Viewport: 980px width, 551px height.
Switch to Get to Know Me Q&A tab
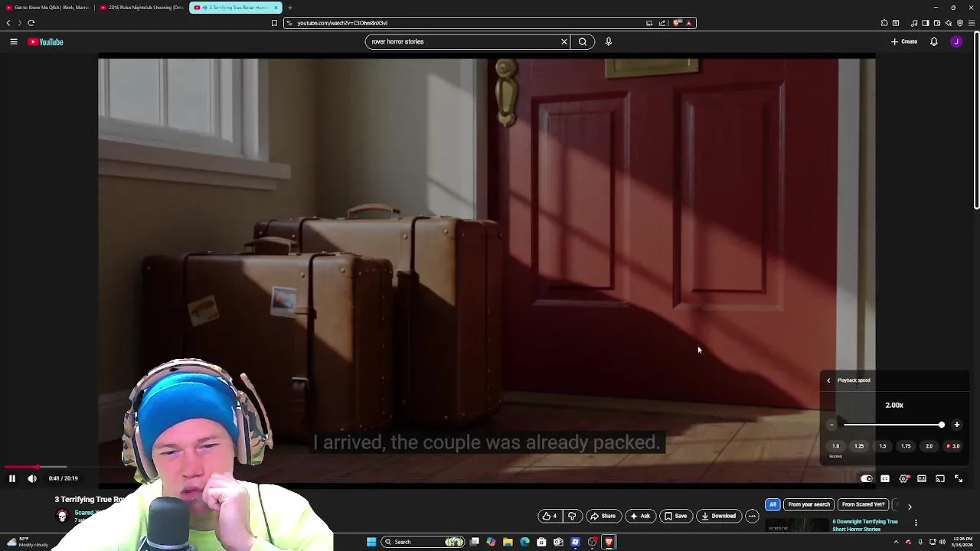click(47, 8)
